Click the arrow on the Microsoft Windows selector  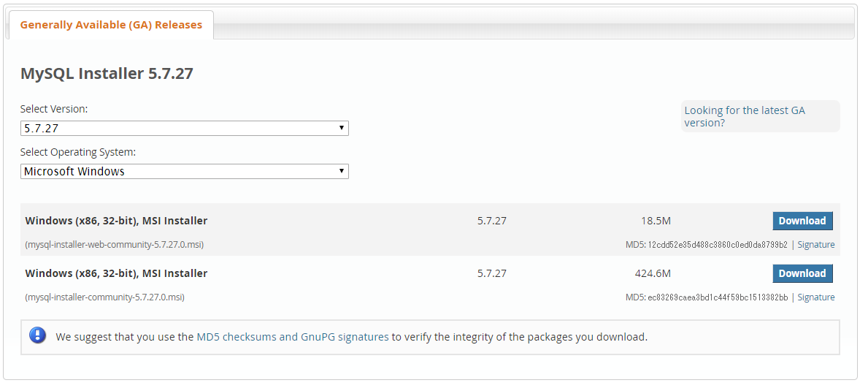click(x=342, y=171)
